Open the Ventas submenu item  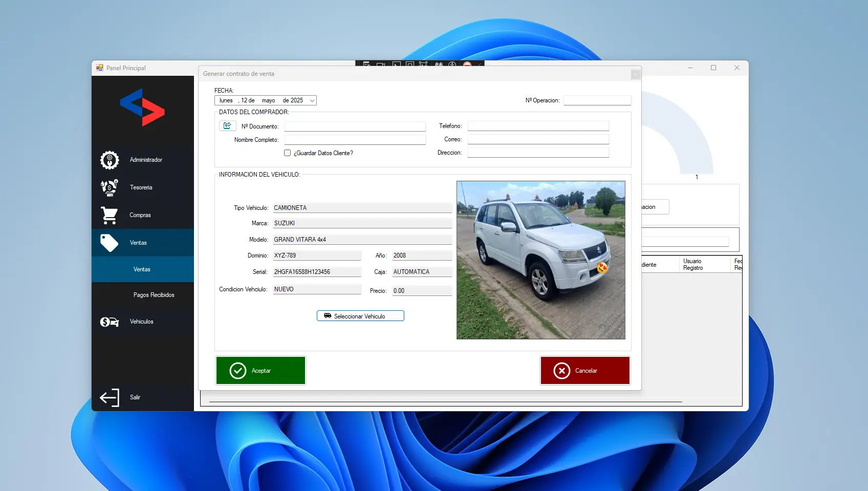[143, 269]
